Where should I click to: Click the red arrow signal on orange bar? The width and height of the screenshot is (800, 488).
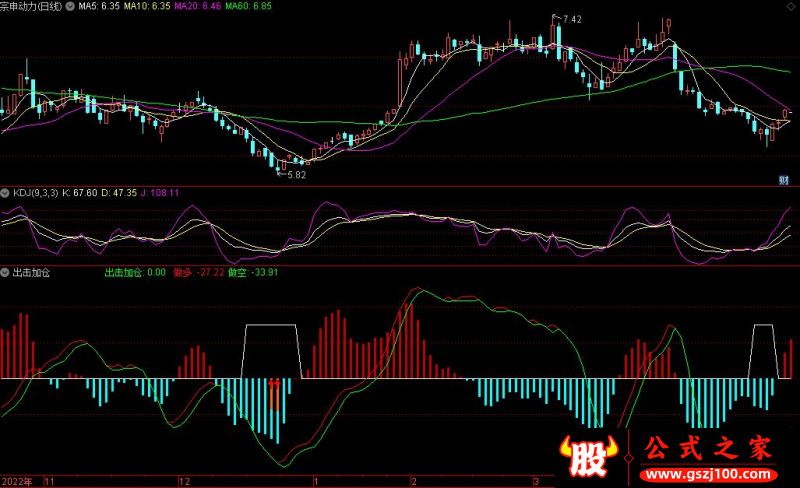(x=274, y=383)
